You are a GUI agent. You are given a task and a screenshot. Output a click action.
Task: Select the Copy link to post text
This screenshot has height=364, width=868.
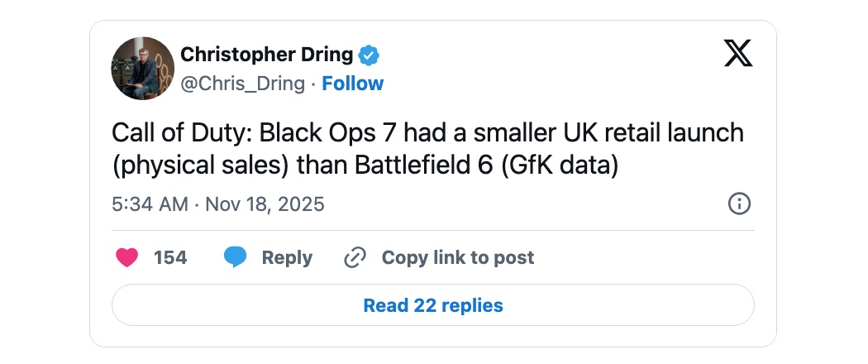(458, 258)
